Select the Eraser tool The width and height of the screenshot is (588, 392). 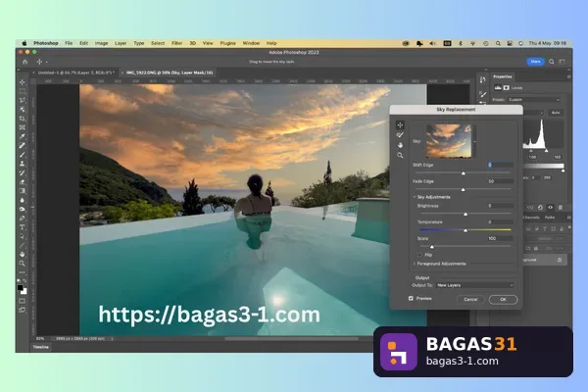point(23,182)
